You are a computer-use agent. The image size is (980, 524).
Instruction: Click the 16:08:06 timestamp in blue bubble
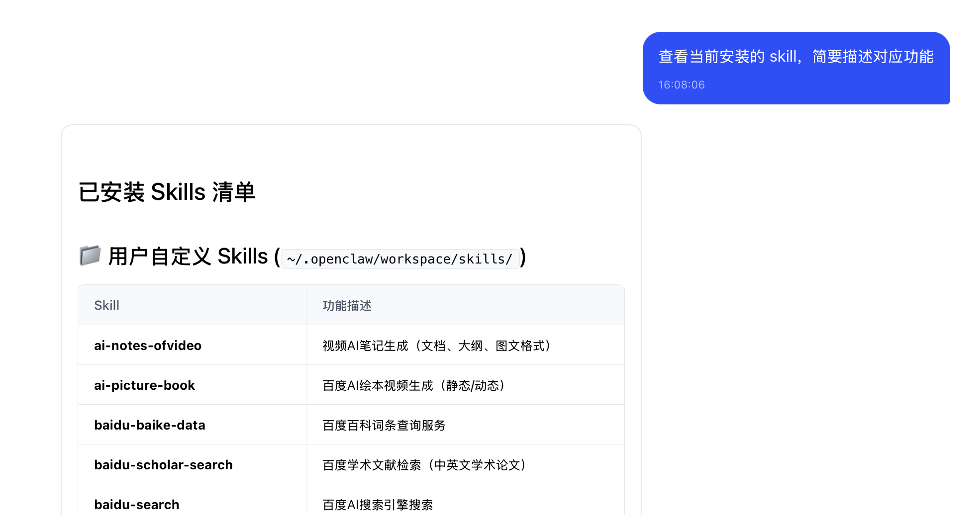coord(681,85)
